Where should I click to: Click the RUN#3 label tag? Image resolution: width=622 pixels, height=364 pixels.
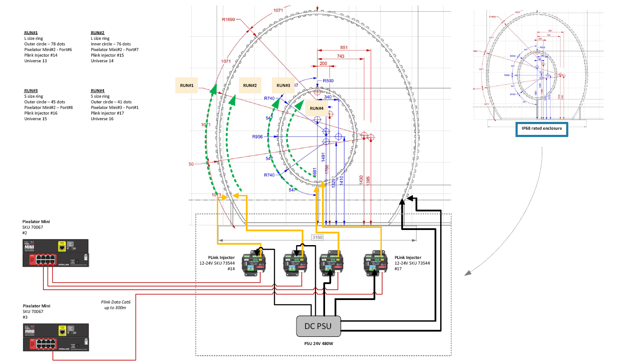[x=283, y=86]
